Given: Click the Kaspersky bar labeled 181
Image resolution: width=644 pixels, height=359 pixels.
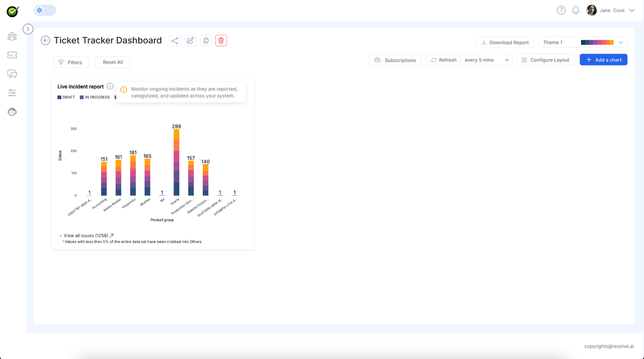Looking at the screenshot, I should [133, 175].
